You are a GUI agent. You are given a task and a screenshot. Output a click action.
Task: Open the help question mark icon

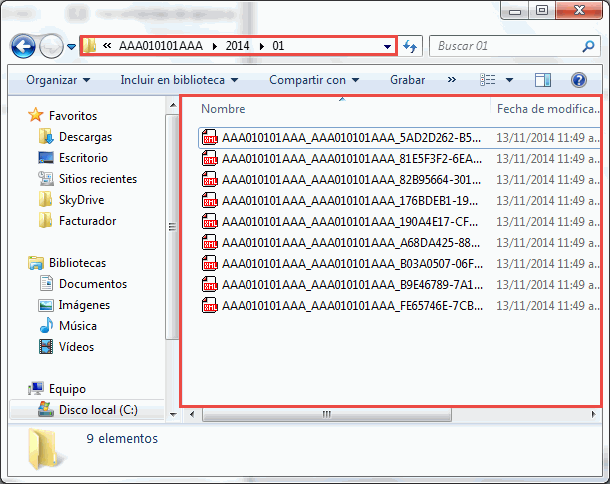click(578, 80)
